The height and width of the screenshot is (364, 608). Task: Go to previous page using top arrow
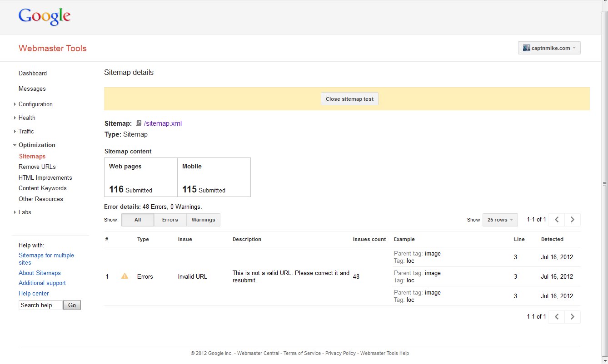(x=557, y=220)
